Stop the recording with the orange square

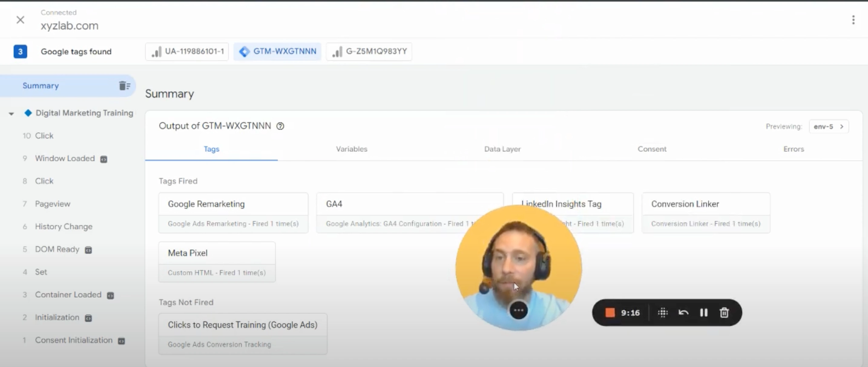coord(610,313)
